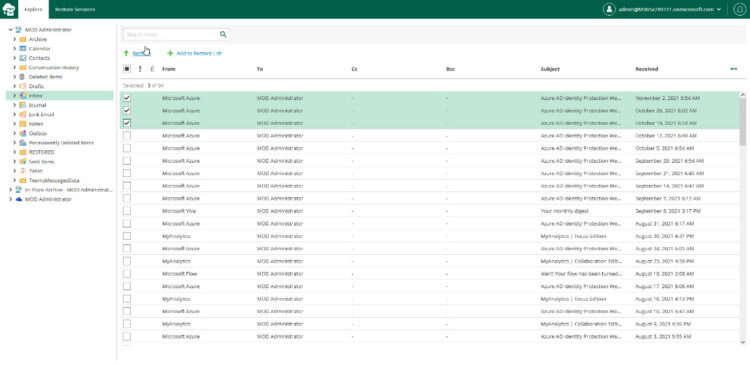Click the 'Your monthly digest' subject
Screen dimensions: 750x366
click(x=564, y=211)
